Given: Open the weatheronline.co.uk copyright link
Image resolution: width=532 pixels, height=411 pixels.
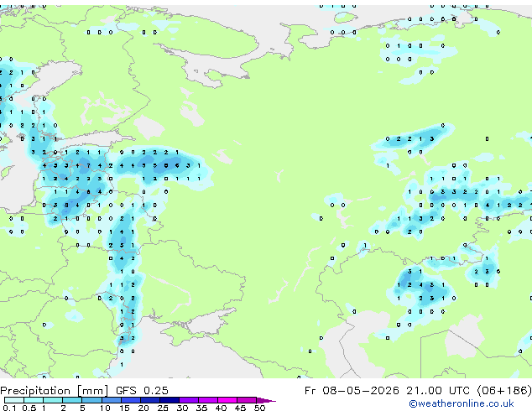Looking at the screenshot, I should 462,403.
